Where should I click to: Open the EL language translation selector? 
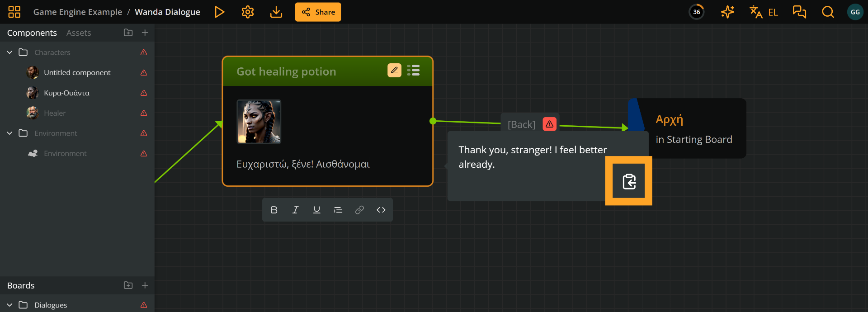764,12
